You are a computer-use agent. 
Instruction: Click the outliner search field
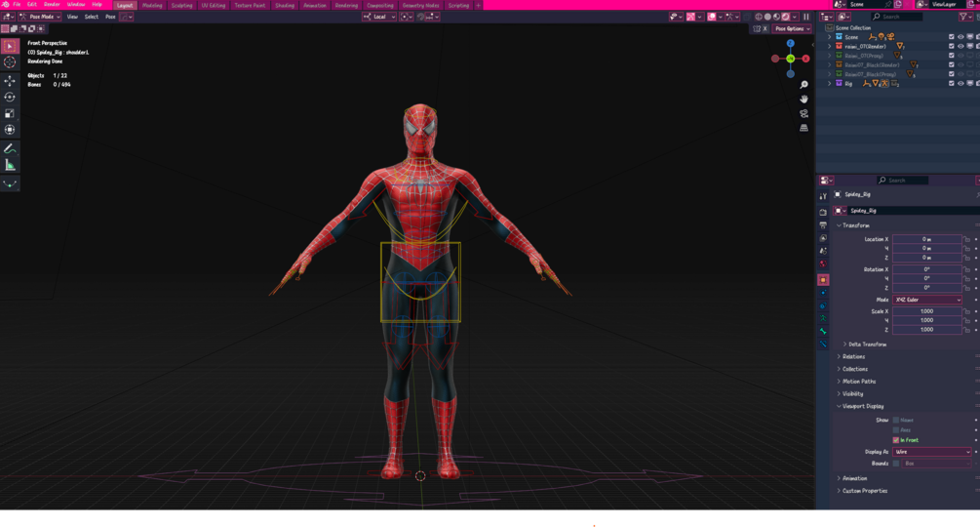(896, 17)
